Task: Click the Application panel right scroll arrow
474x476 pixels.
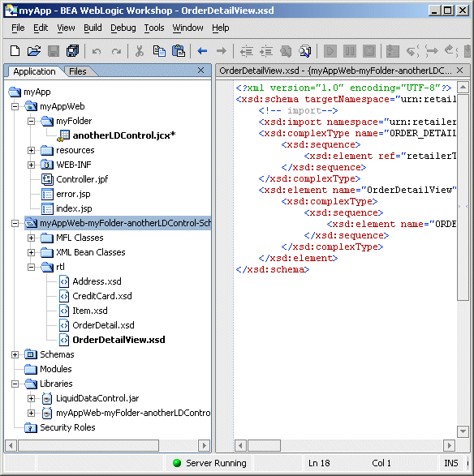Action: tap(204, 446)
